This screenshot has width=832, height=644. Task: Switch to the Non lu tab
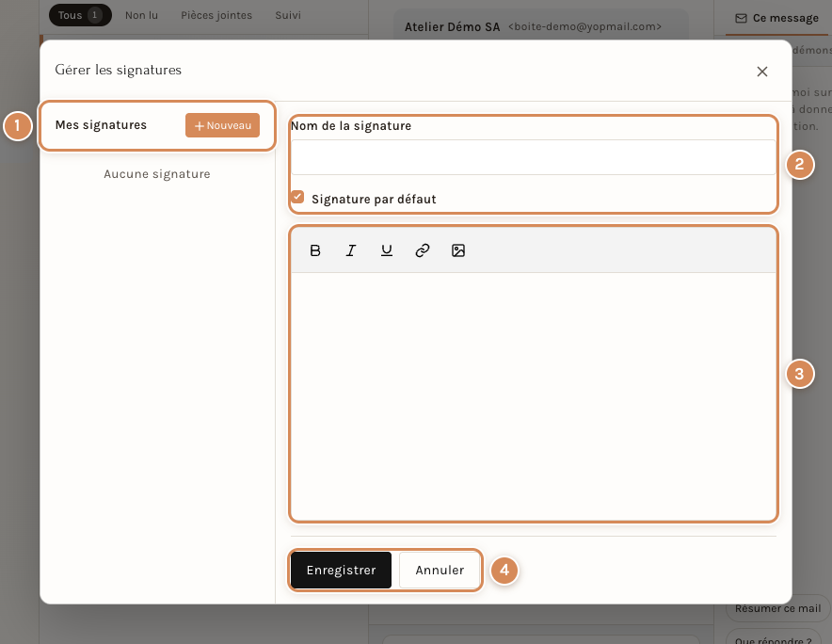[142, 15]
